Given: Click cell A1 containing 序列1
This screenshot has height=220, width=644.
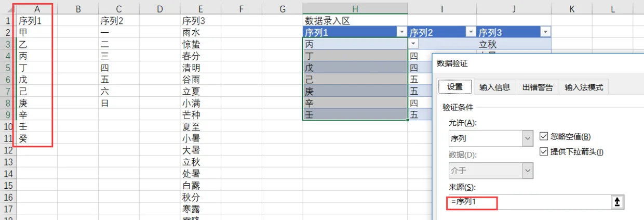Looking at the screenshot, I should click(37, 21).
